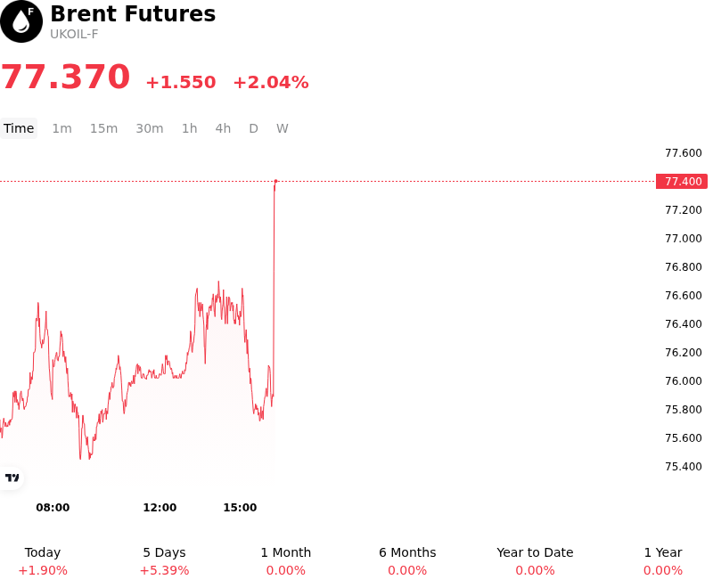The width and height of the screenshot is (713, 588).
Task: Switch to the 1m interval
Action: point(61,128)
